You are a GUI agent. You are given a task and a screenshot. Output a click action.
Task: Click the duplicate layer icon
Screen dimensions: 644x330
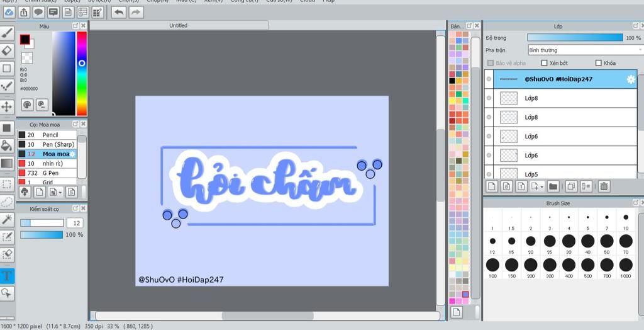click(x=571, y=186)
